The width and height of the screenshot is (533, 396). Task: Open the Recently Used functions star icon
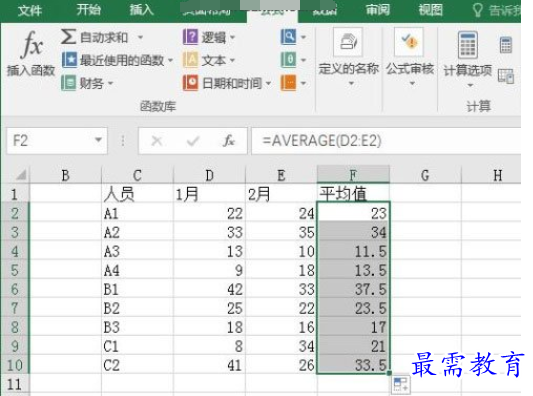[x=69, y=60]
